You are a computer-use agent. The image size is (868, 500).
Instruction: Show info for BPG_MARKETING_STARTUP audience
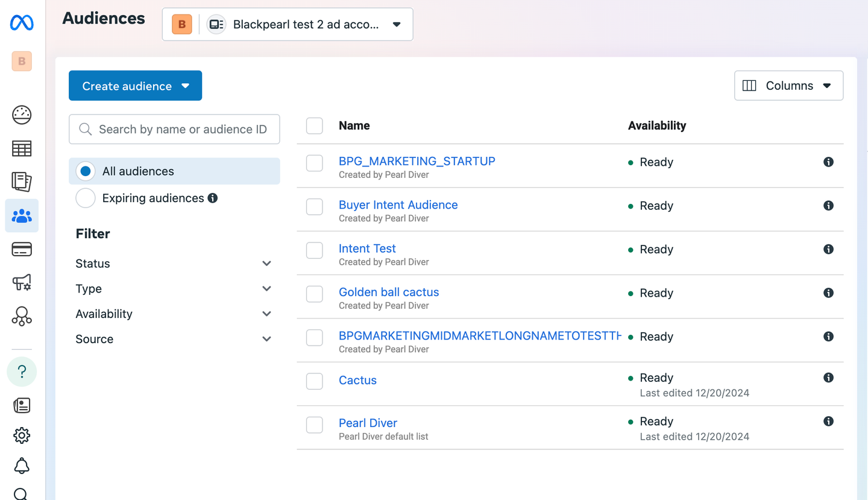(x=828, y=162)
